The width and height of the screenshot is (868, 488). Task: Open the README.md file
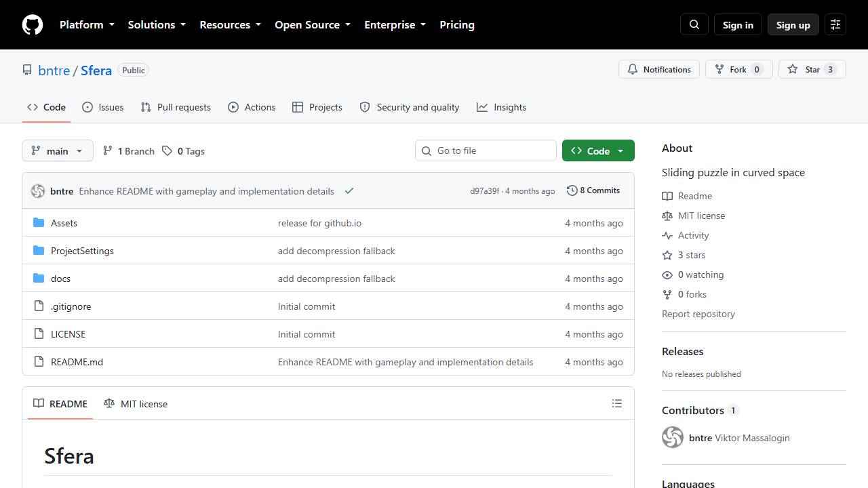pos(77,362)
